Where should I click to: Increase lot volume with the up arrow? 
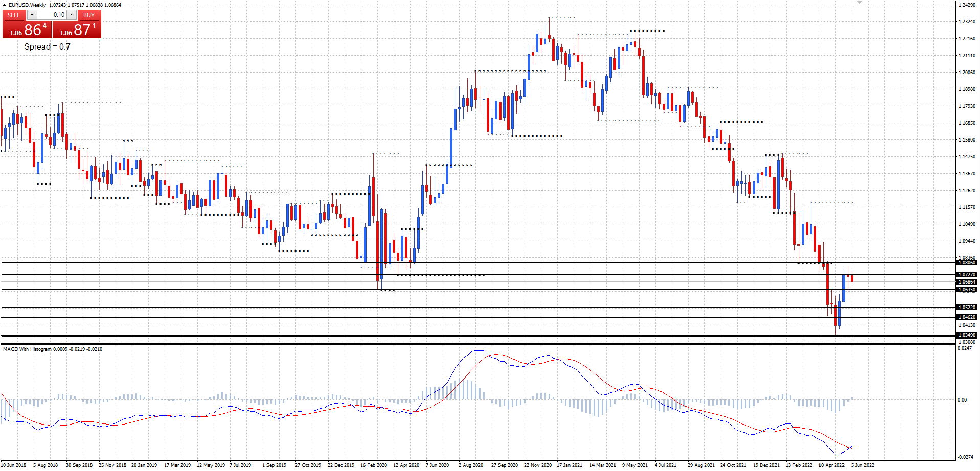[72, 15]
